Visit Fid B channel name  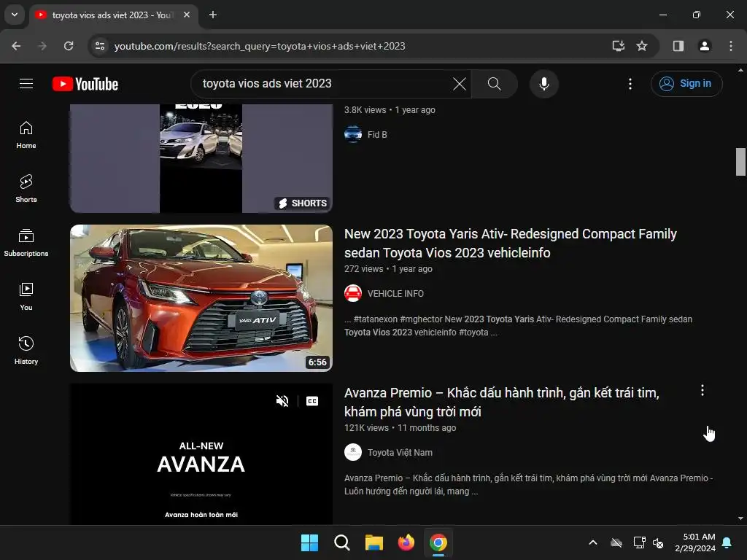(377, 135)
